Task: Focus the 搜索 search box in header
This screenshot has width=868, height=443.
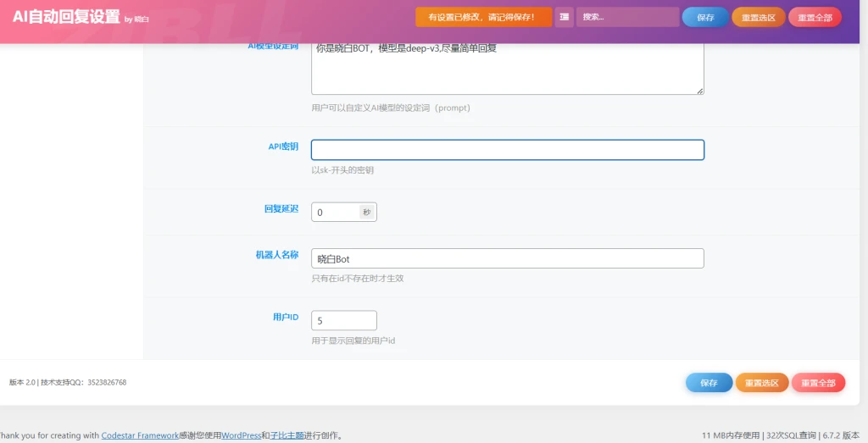Action: pos(627,17)
